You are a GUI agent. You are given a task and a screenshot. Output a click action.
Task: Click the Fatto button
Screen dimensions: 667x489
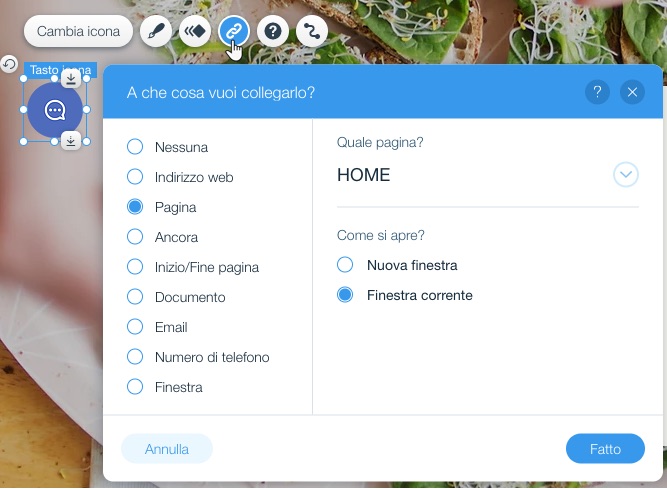[x=605, y=449]
